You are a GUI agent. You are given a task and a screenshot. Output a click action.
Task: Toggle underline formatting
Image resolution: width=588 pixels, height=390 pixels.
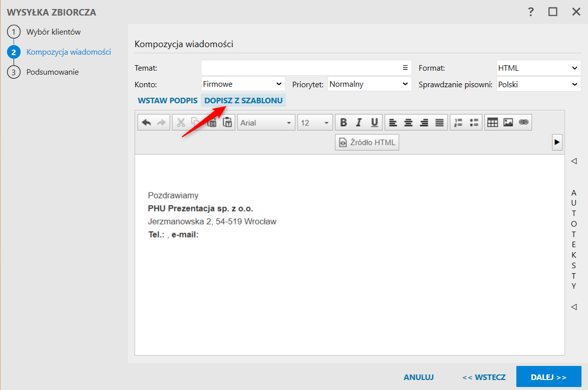coord(374,122)
